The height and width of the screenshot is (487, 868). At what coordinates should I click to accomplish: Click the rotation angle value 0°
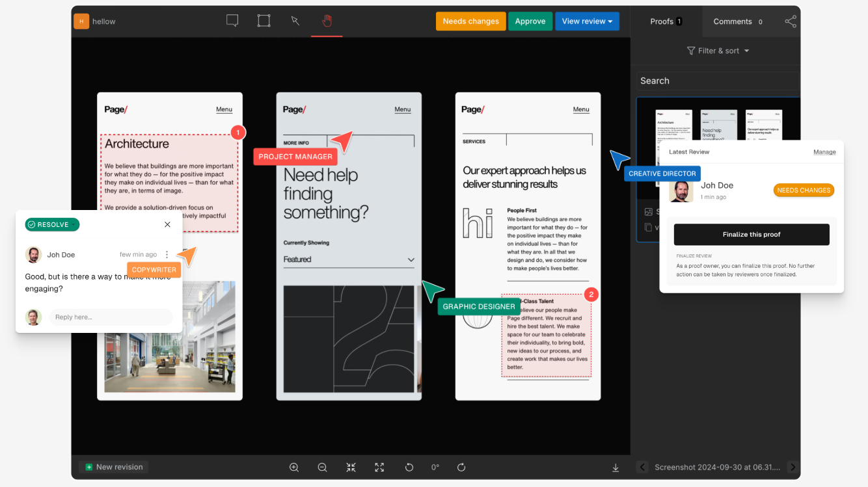pyautogui.click(x=435, y=467)
